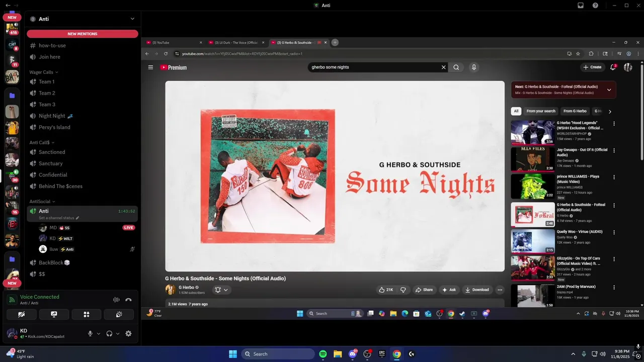Click the NEW MENTIONS banner
The image size is (644, 362).
83,34
